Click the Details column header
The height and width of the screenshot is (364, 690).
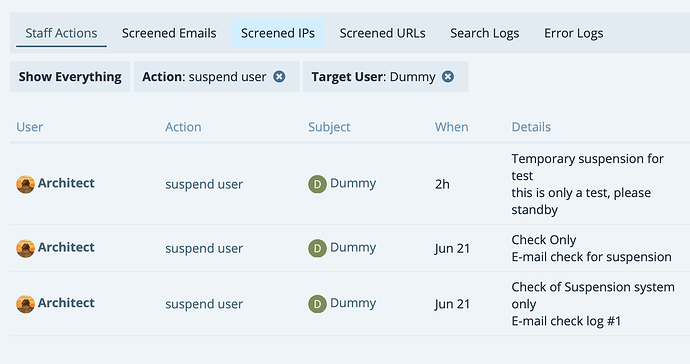pos(531,127)
